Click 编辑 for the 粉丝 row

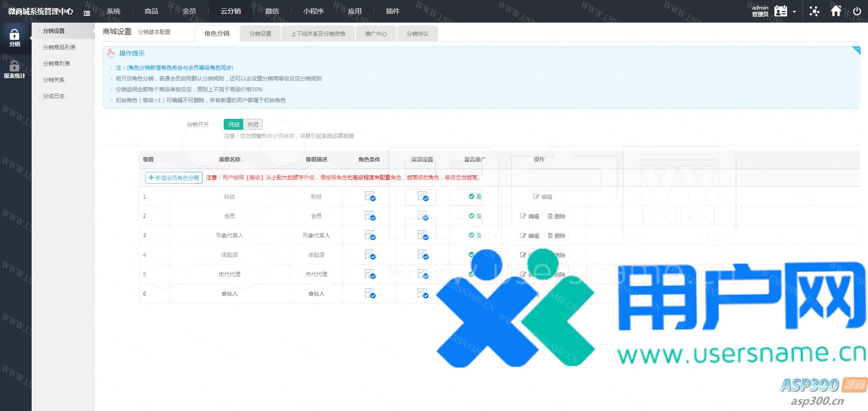pos(542,197)
